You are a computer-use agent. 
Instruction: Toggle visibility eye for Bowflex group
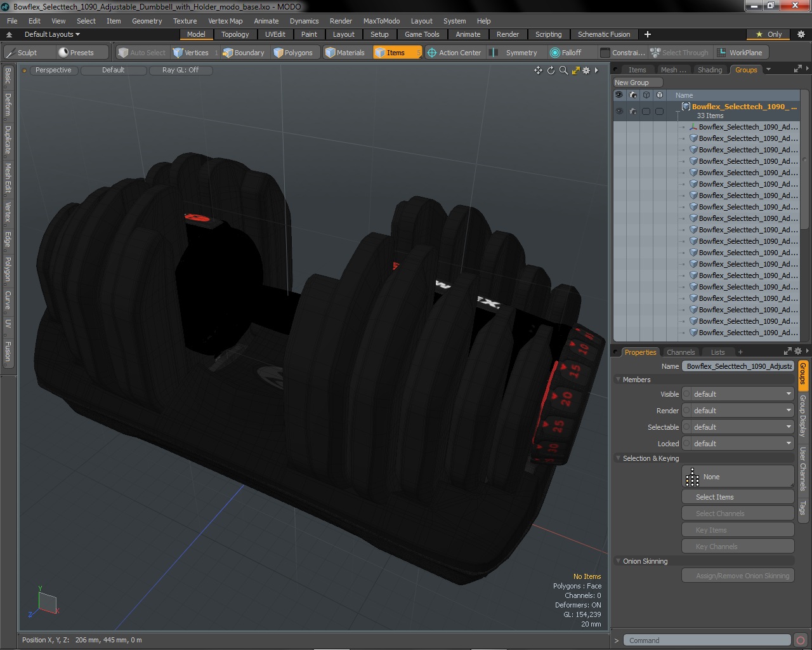(619, 111)
